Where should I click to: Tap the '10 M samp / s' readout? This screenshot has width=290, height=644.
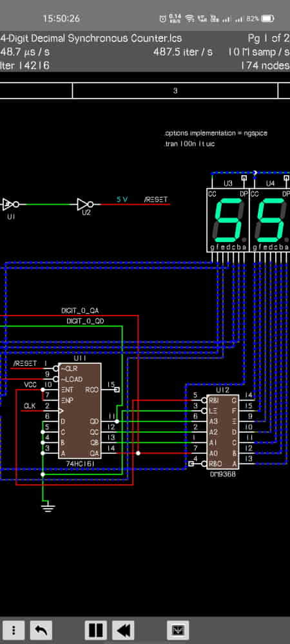tap(259, 52)
